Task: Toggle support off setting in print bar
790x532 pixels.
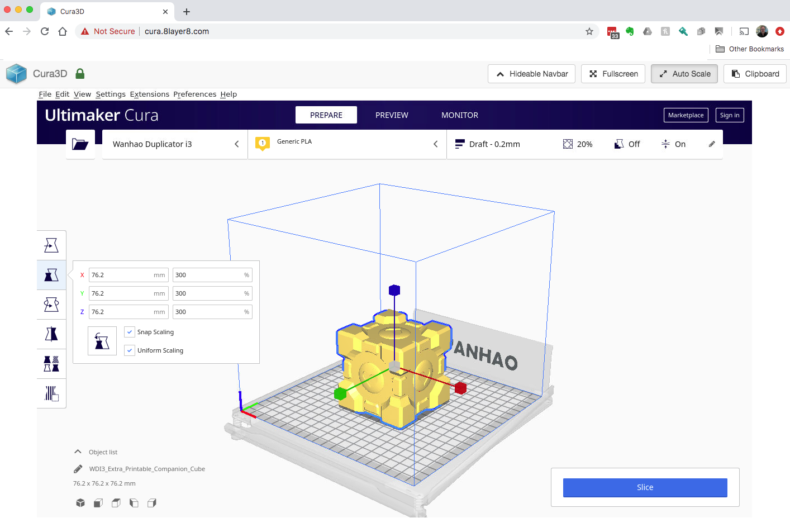Action: point(627,144)
